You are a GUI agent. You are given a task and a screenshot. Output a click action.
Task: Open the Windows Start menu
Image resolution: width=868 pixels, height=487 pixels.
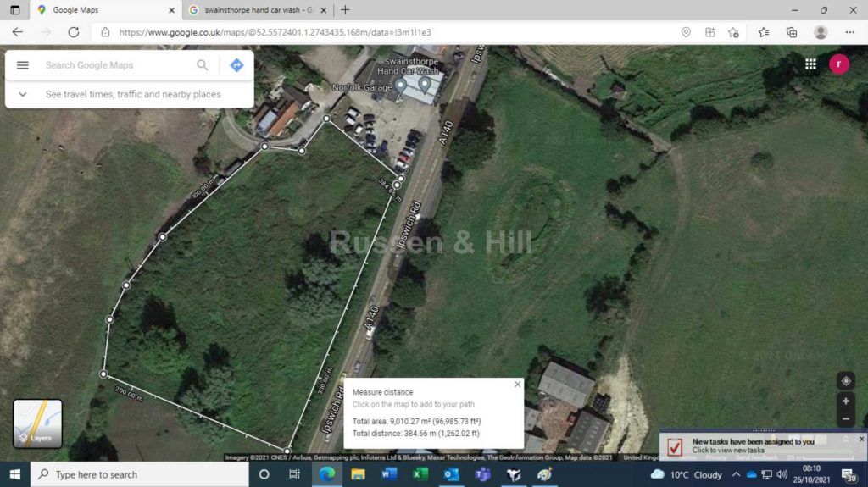15,474
